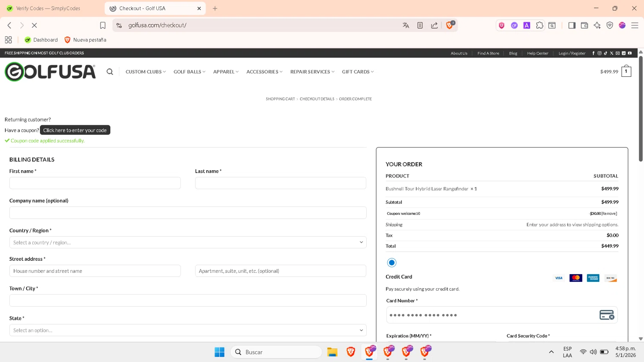Show hidden system tray icons chevron
The width and height of the screenshot is (644, 362).
551,352
